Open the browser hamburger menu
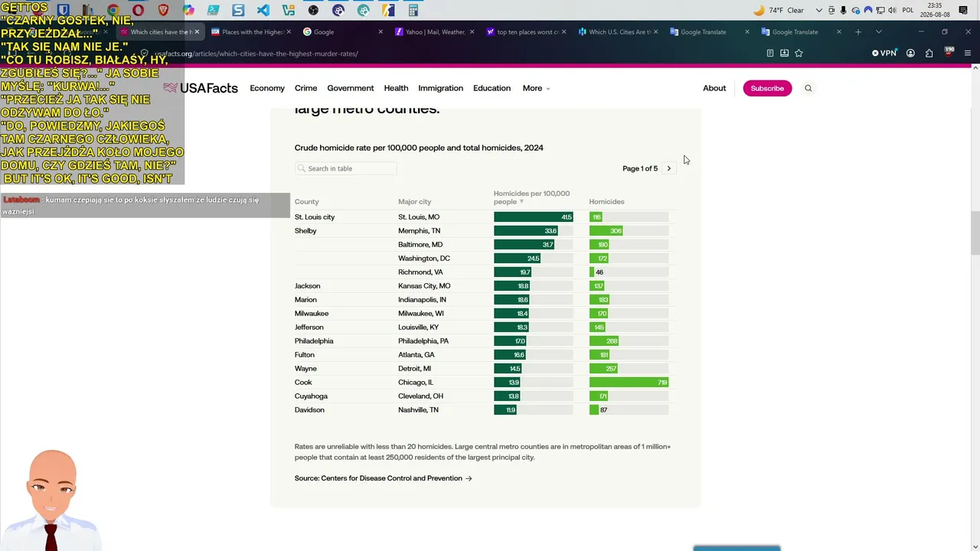The image size is (980, 551). click(968, 54)
